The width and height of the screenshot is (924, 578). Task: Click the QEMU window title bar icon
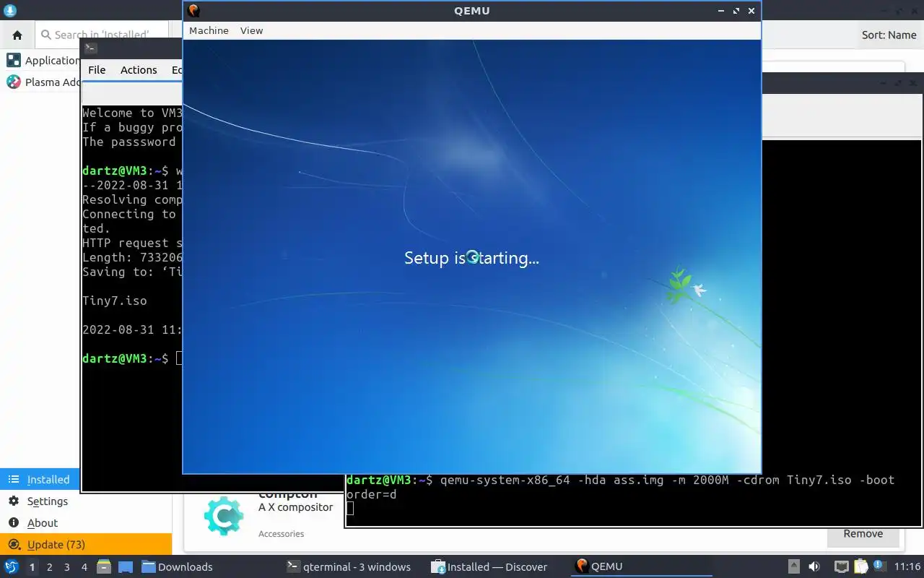(193, 11)
